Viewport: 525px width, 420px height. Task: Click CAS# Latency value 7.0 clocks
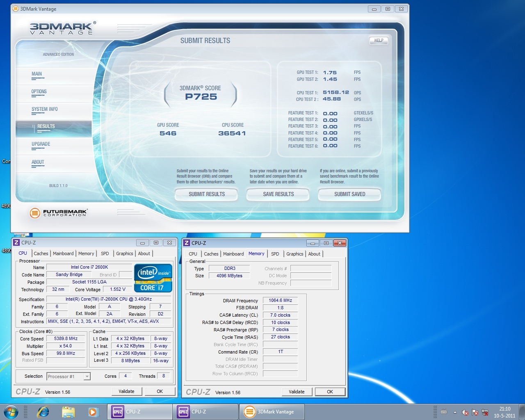point(280,315)
